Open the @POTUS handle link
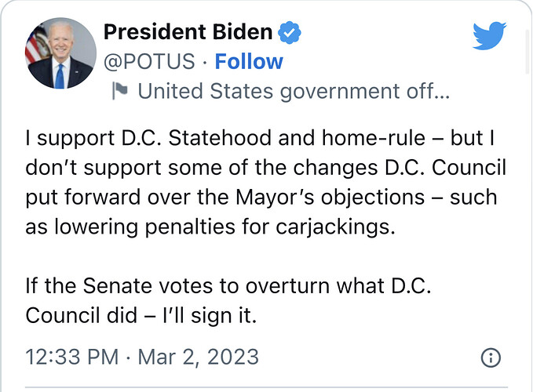 (149, 61)
